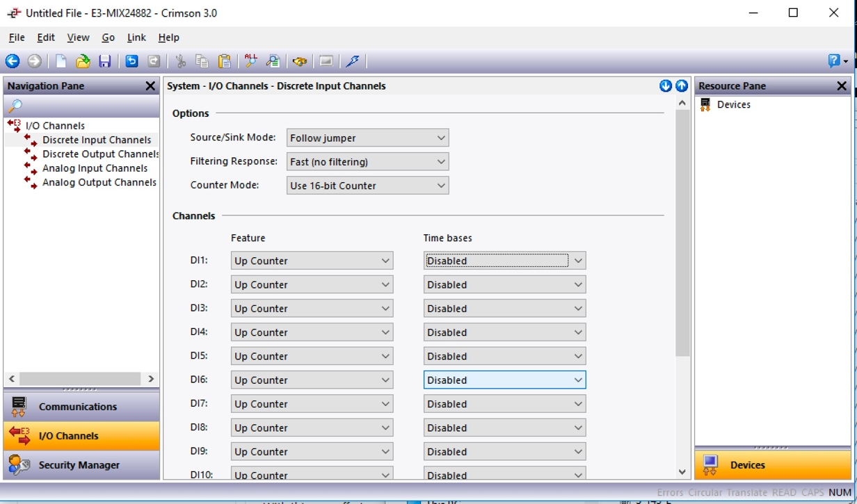This screenshot has height=504, width=857.
Task: Click the Navigation Pane magnifier search icon
Action: [x=15, y=106]
